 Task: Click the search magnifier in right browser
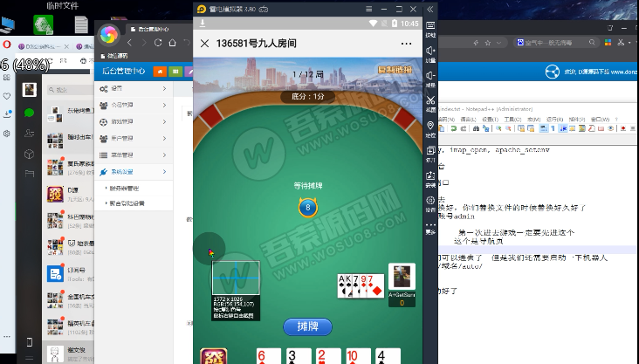tap(592, 42)
